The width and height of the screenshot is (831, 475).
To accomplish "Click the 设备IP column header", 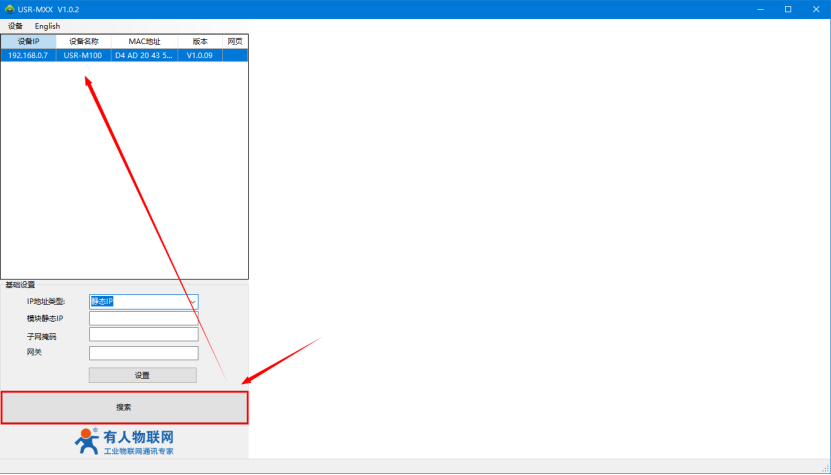I will pos(28,41).
